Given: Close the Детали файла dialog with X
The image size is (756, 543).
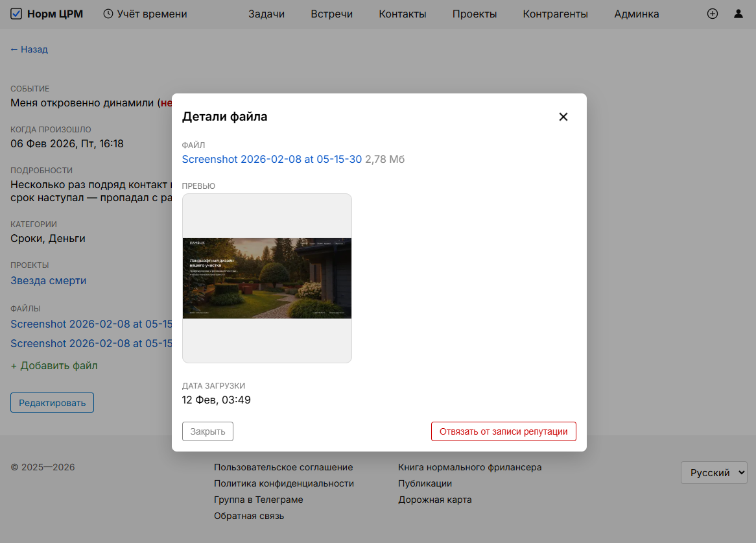Looking at the screenshot, I should tap(563, 117).
